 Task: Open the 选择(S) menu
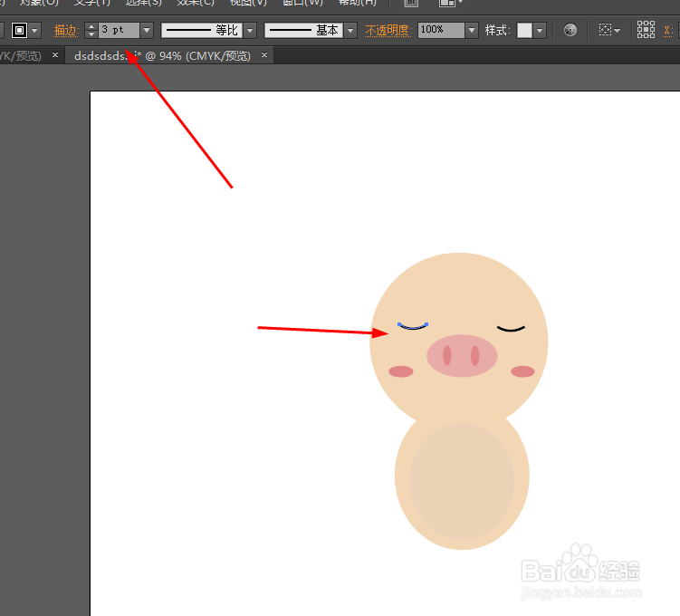(x=144, y=3)
